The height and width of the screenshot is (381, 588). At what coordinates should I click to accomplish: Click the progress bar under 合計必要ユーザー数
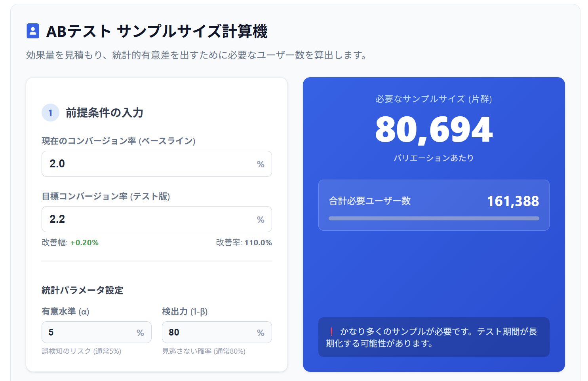click(434, 218)
